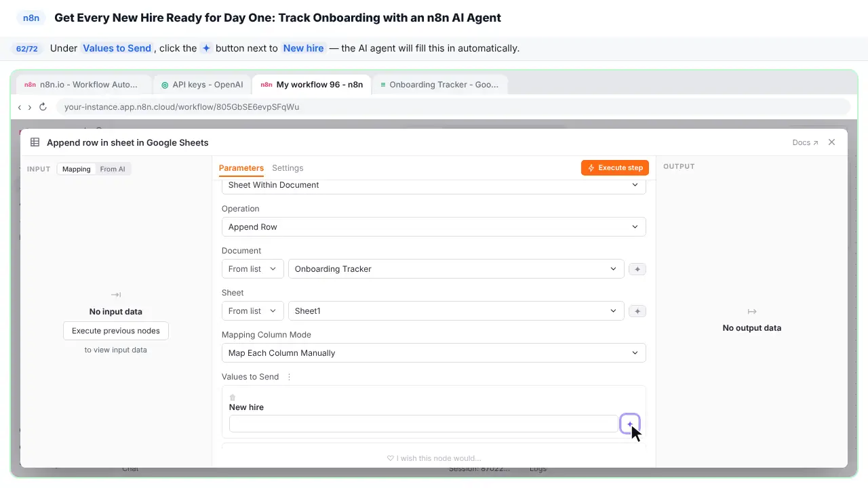This screenshot has width=868, height=488.
Task: Open the API keys - OpenAI browser tab
Action: pos(203,85)
